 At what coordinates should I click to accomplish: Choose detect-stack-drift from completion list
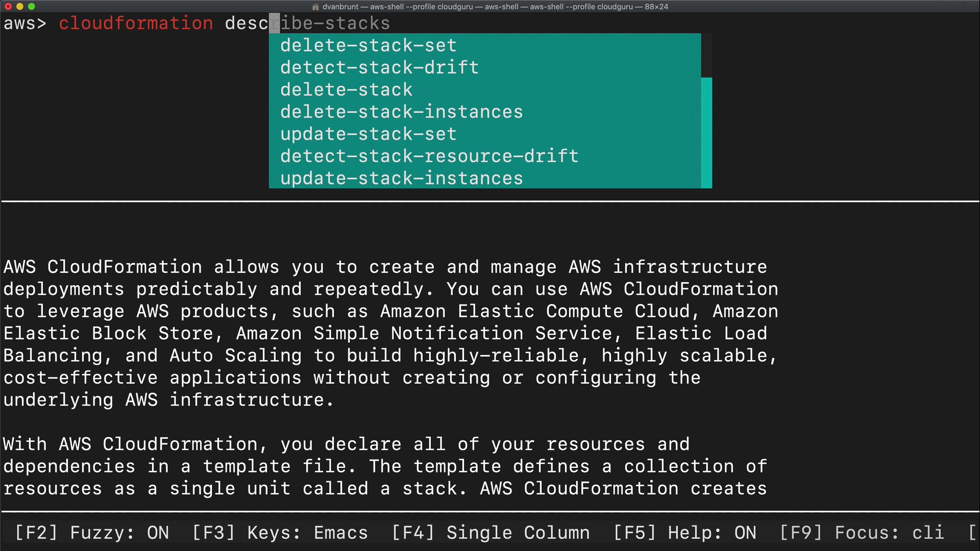point(379,67)
